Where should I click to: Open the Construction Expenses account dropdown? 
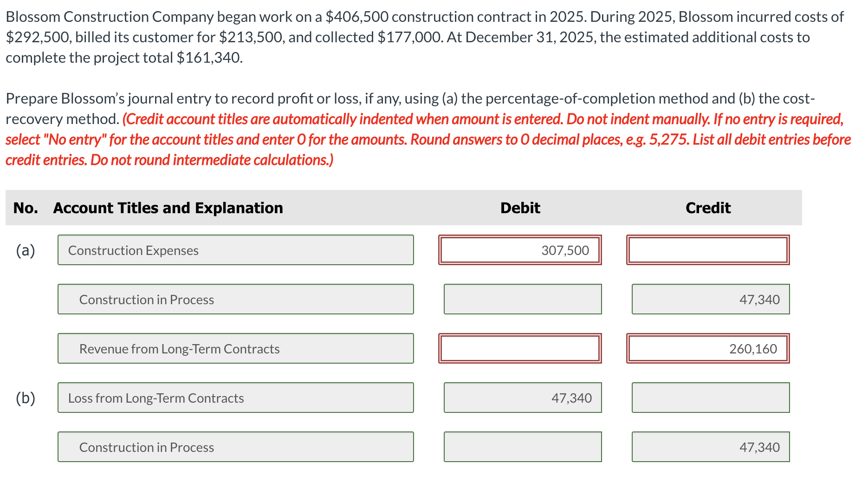tap(235, 250)
